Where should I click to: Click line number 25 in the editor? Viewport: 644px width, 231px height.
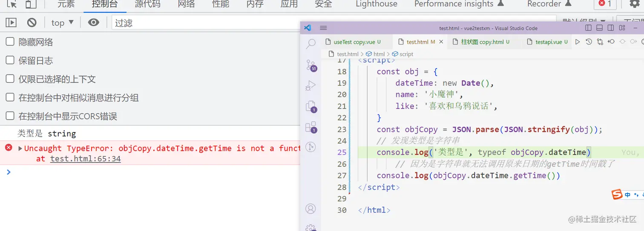click(342, 152)
